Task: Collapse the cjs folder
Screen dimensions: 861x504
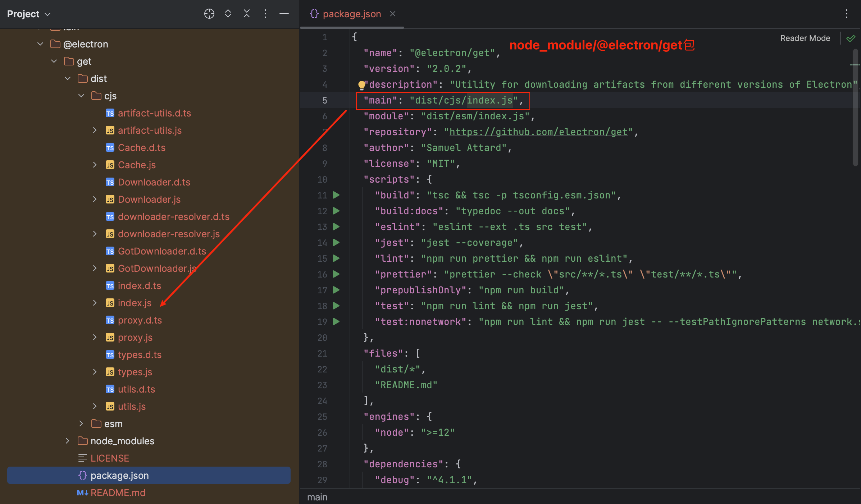Action: coord(81,96)
